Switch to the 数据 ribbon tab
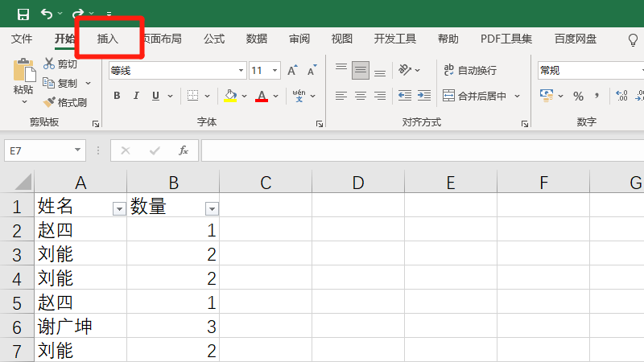Screen dimensions: 644x362 point(257,39)
